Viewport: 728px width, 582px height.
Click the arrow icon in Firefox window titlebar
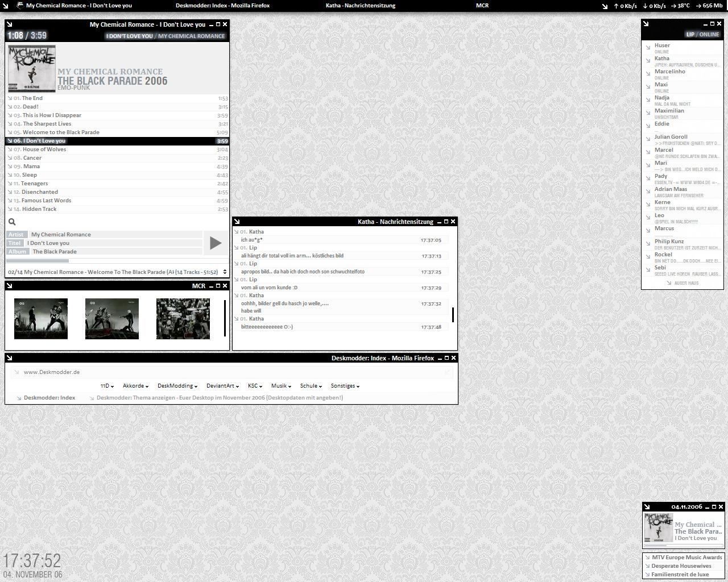[10, 358]
